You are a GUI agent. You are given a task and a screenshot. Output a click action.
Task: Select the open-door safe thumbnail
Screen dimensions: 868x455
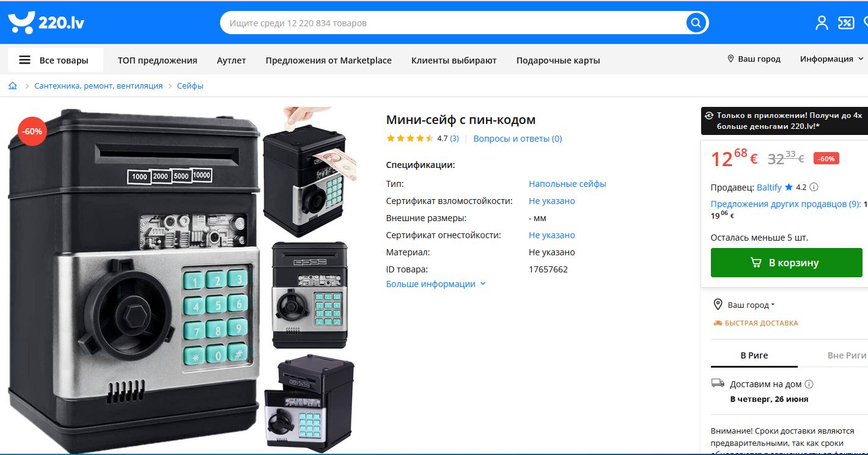click(309, 404)
